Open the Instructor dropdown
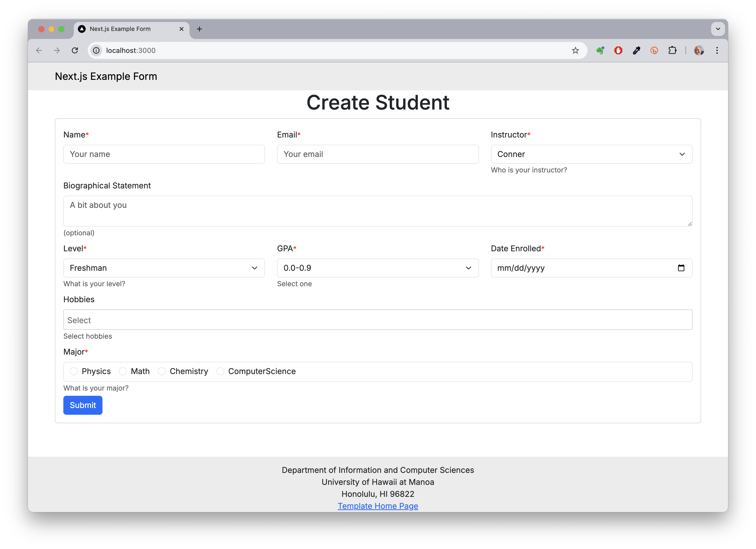The image size is (756, 549). coord(591,154)
